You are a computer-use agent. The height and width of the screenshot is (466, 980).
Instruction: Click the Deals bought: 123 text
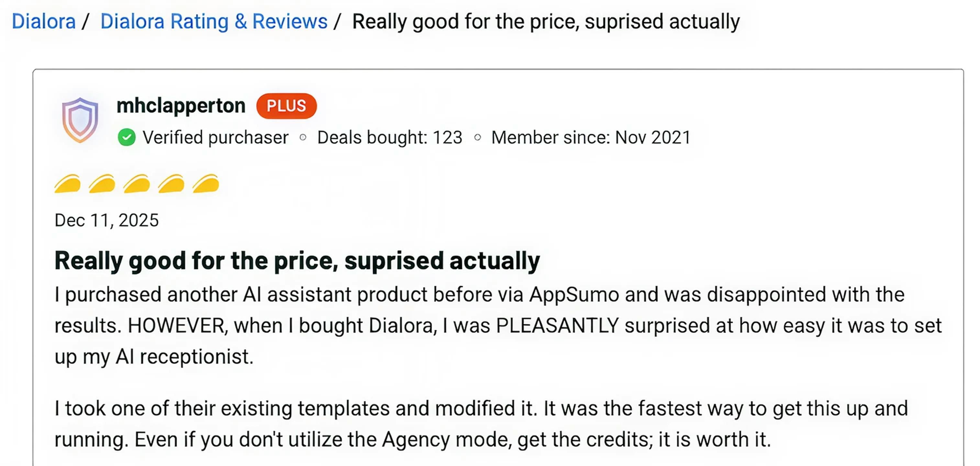click(390, 137)
